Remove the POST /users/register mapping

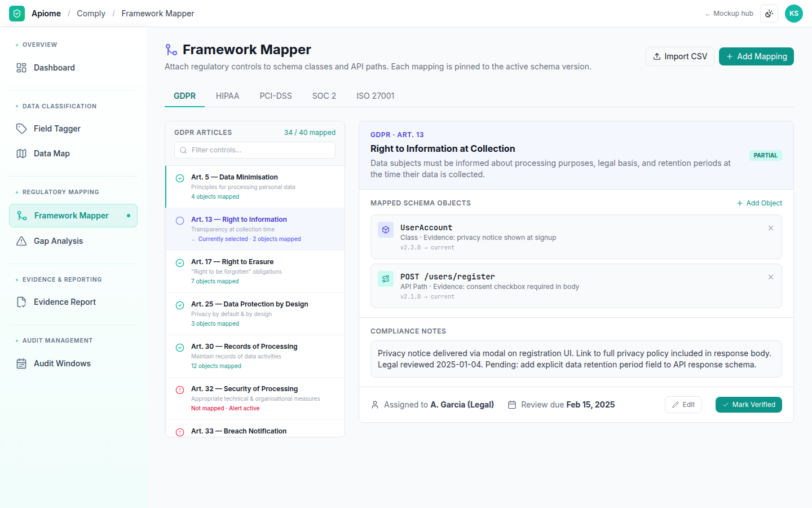pyautogui.click(x=771, y=277)
